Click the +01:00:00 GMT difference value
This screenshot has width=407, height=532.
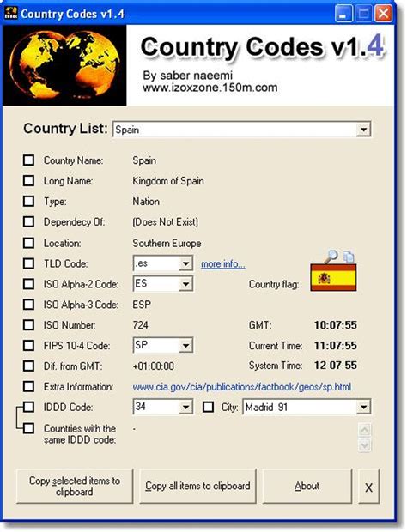point(154,366)
